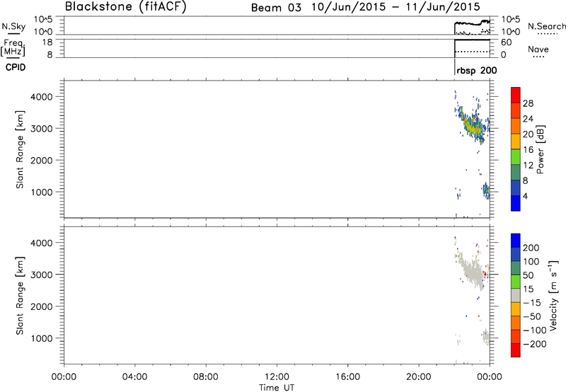This screenshot has height=392, width=566.
Task: Click the 'Beam 03' label
Action: click(x=276, y=8)
